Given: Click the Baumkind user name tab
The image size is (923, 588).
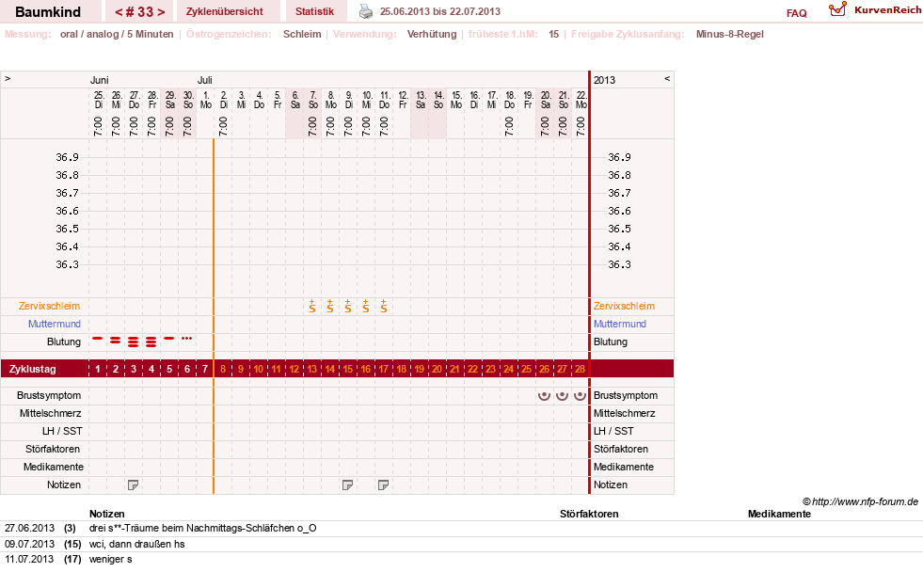Looking at the screenshot, I should 48,11.
